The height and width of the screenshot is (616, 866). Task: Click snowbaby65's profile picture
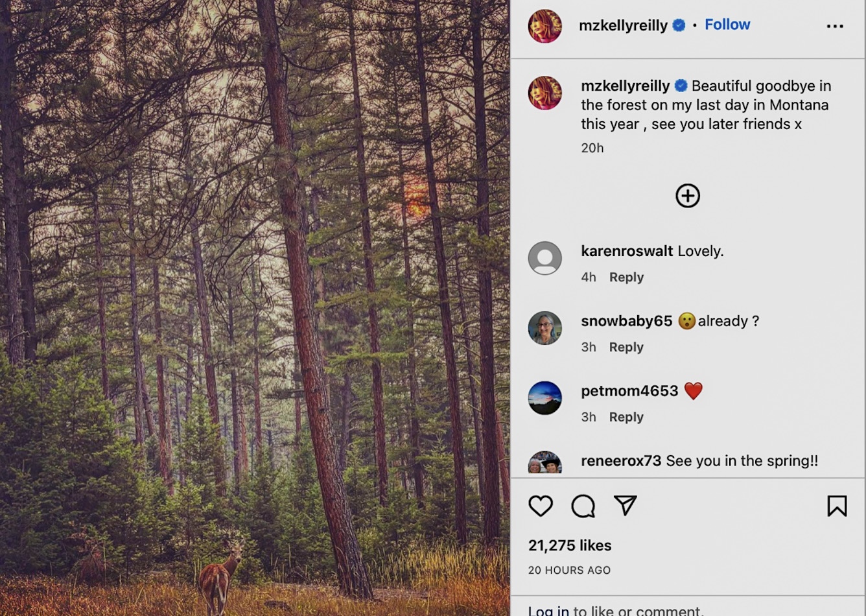coord(545,329)
